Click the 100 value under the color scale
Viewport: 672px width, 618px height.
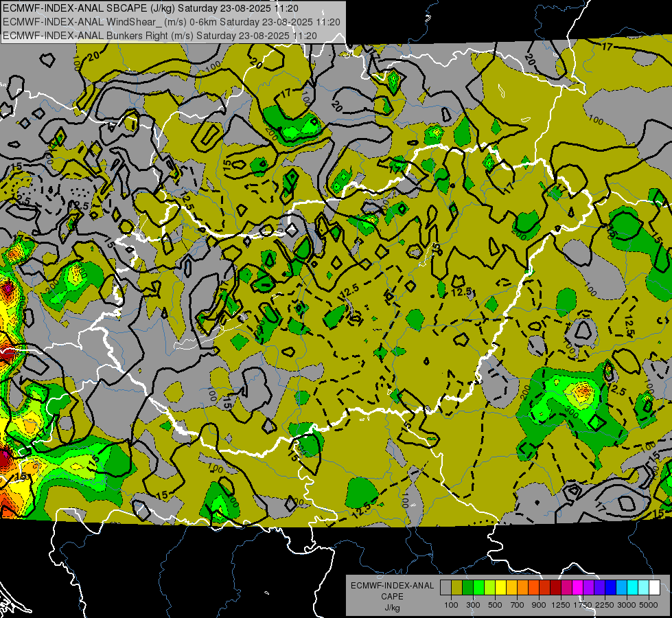(451, 605)
